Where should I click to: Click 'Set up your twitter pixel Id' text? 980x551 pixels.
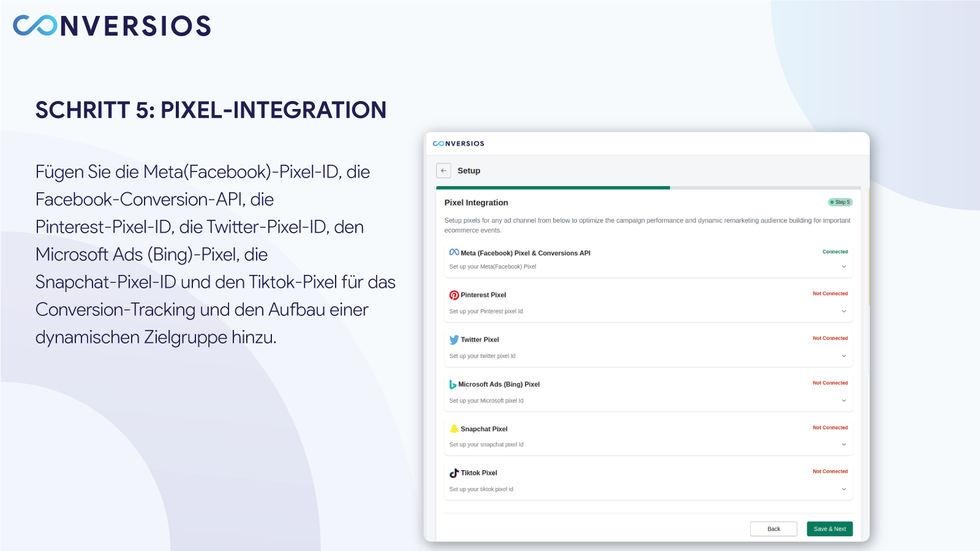[482, 356]
